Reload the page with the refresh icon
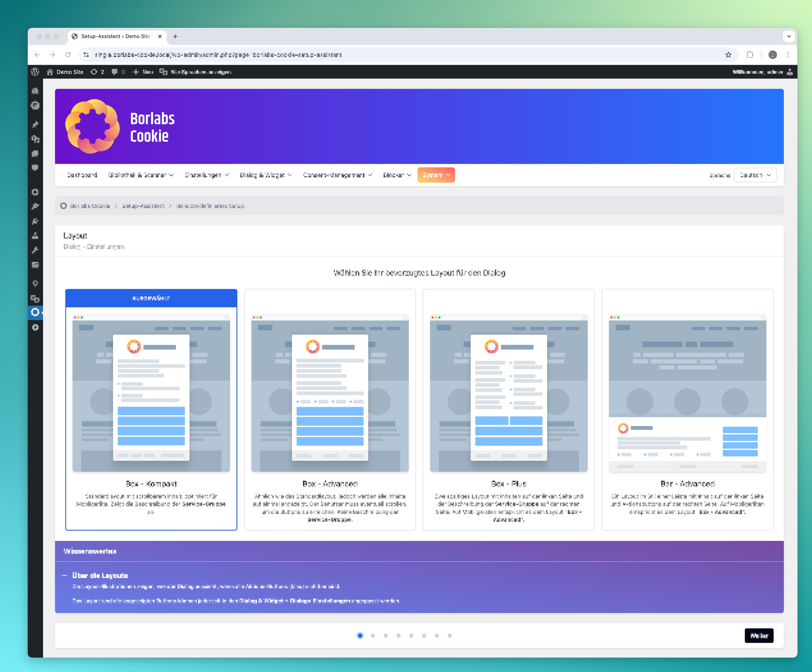The width and height of the screenshot is (812, 672). (x=68, y=55)
